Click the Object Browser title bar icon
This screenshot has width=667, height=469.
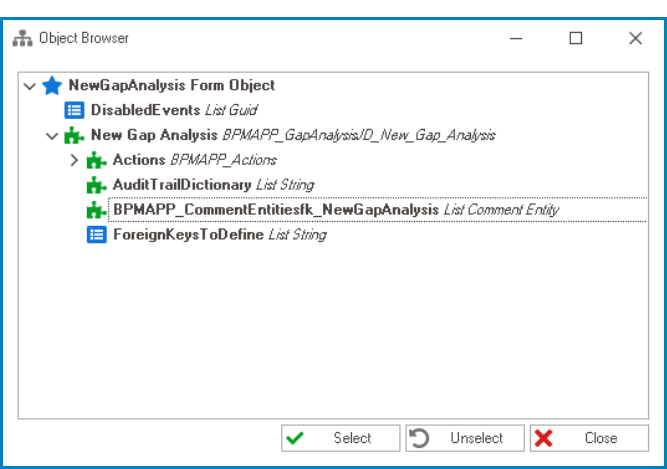point(22,39)
